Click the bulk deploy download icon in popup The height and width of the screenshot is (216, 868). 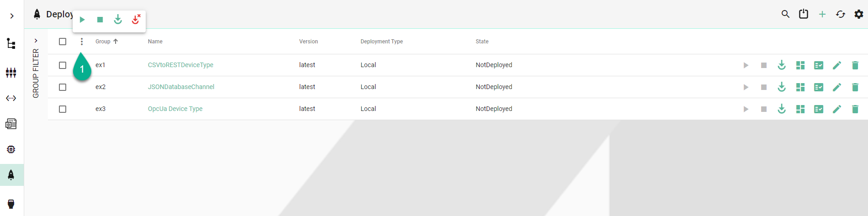pos(118,20)
